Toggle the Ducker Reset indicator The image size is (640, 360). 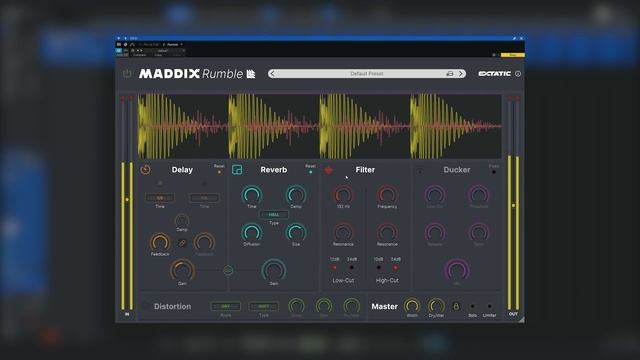click(x=494, y=172)
